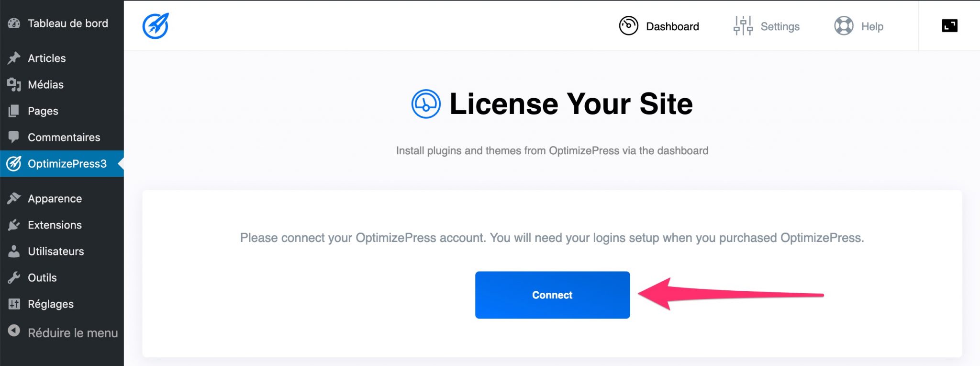The height and width of the screenshot is (366, 980).
Task: Click the blue Connect button
Action: pyautogui.click(x=552, y=295)
